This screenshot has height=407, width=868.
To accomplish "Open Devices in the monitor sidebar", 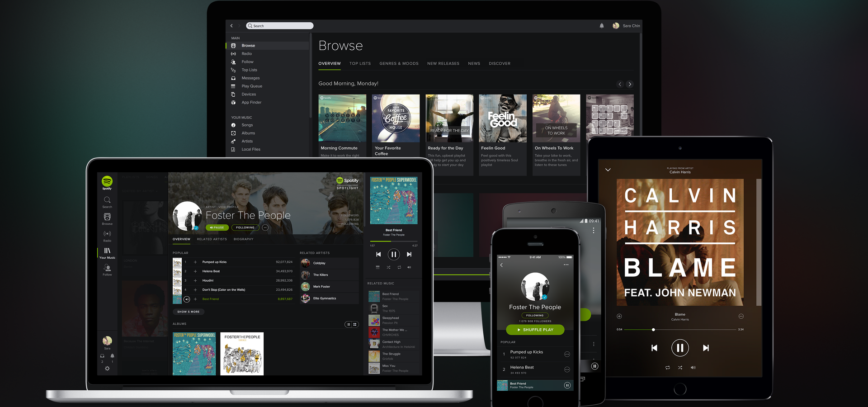I will coord(249,95).
